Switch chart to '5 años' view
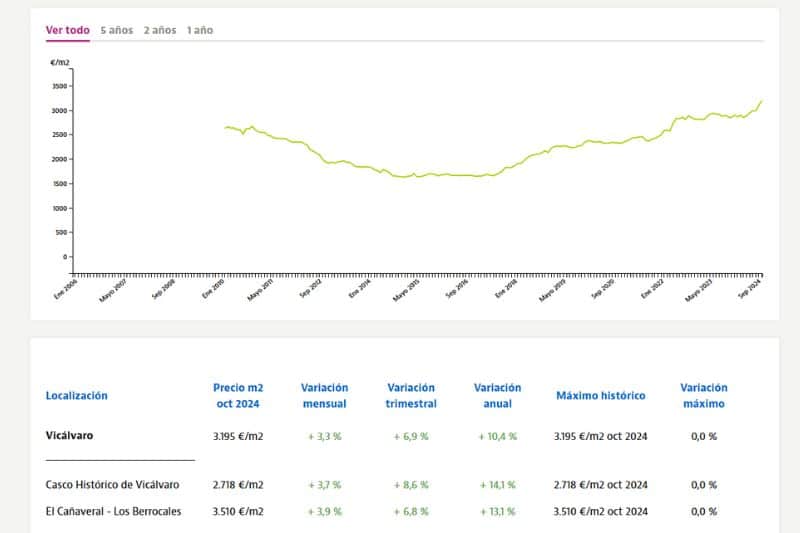Screen dimensions: 800x533 tap(116, 30)
